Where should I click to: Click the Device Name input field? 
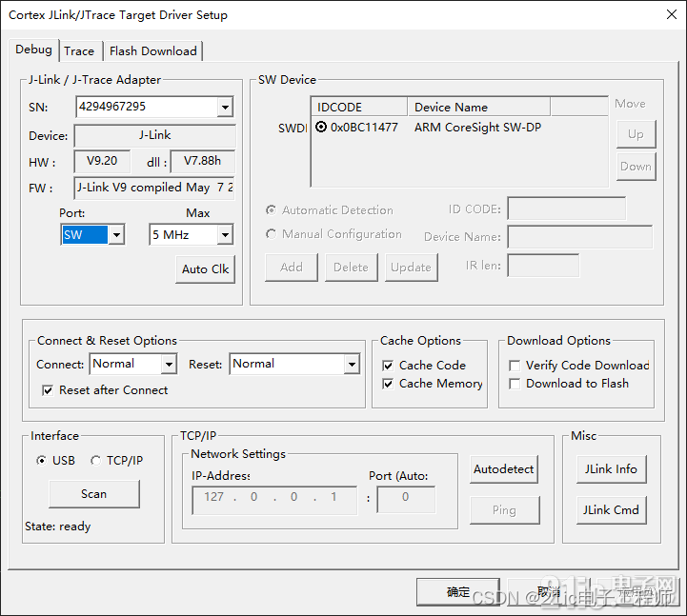(580, 237)
